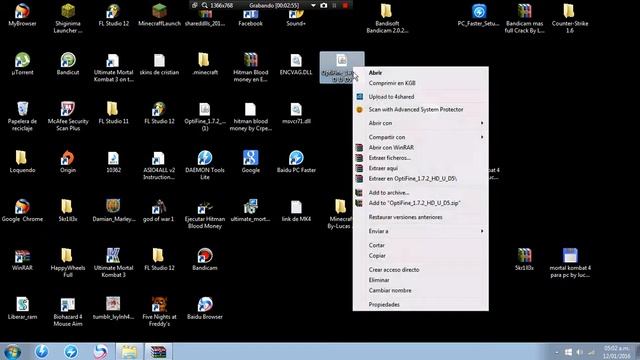640x360 pixels.
Task: Select HappyWheels Full folder
Action: click(x=68, y=263)
